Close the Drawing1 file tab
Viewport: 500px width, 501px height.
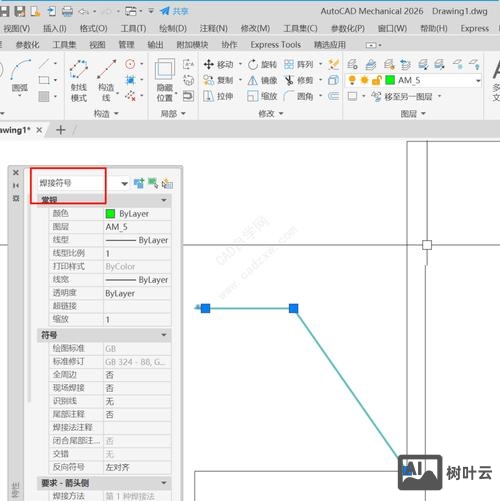click(x=39, y=130)
